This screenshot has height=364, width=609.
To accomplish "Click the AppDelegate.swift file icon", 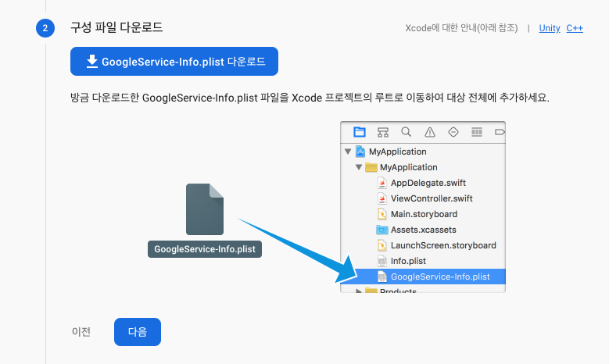I will click(382, 183).
